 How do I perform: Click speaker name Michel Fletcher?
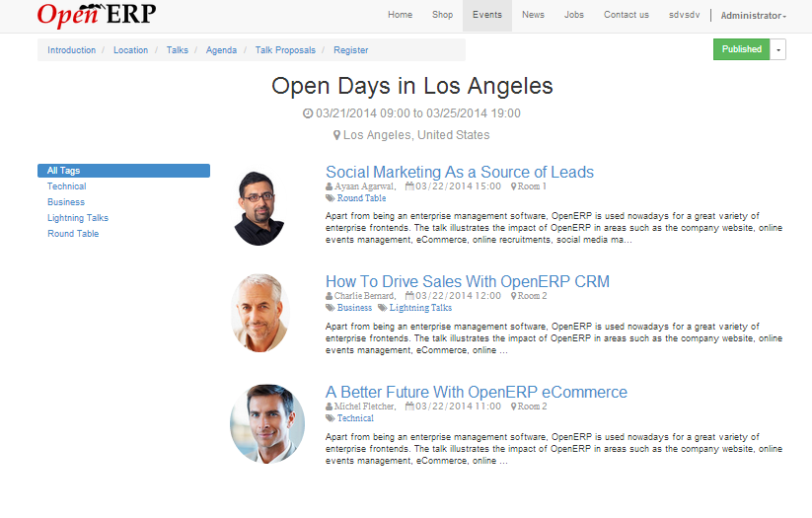tap(365, 407)
